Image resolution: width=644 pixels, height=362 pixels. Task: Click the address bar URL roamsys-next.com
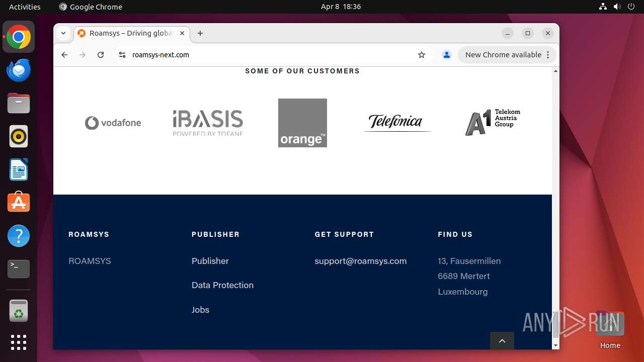(x=160, y=55)
